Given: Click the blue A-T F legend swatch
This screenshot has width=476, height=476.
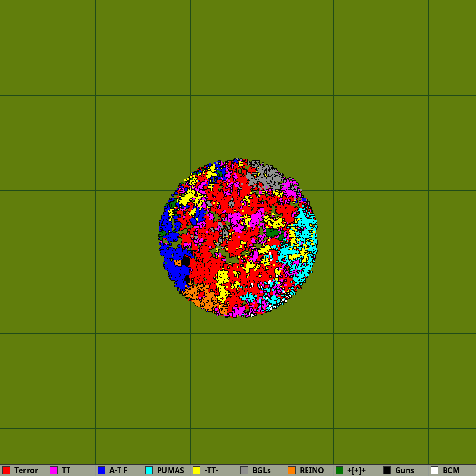Looking at the screenshot, I should point(101,470).
